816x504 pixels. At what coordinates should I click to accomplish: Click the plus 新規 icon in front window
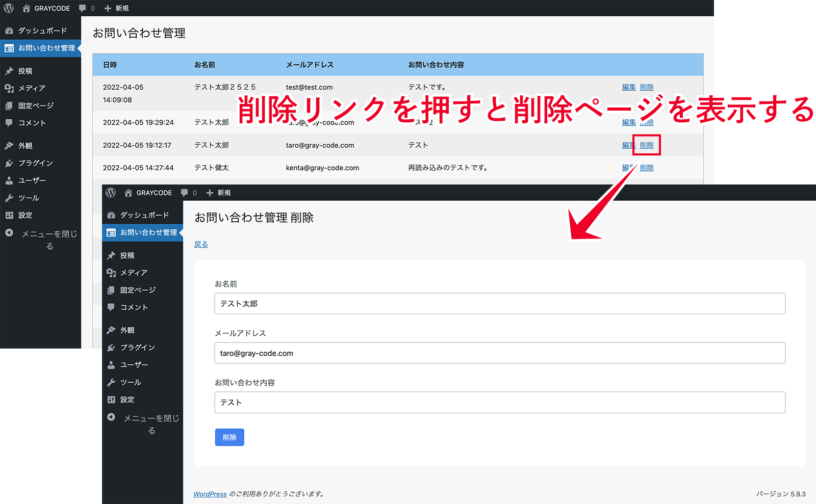coord(210,193)
